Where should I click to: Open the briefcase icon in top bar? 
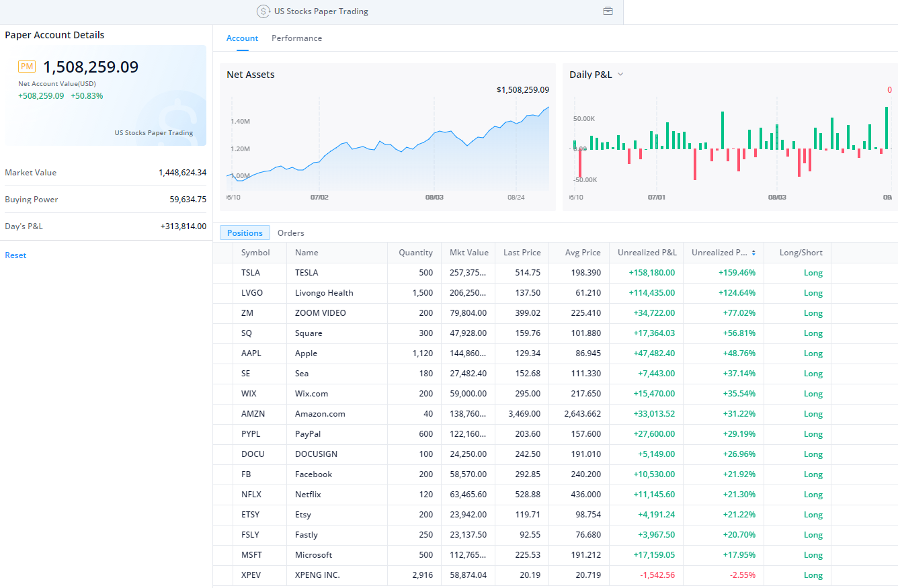608,11
